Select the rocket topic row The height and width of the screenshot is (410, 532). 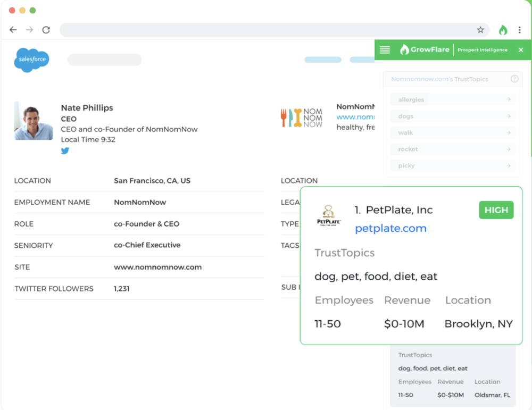452,149
